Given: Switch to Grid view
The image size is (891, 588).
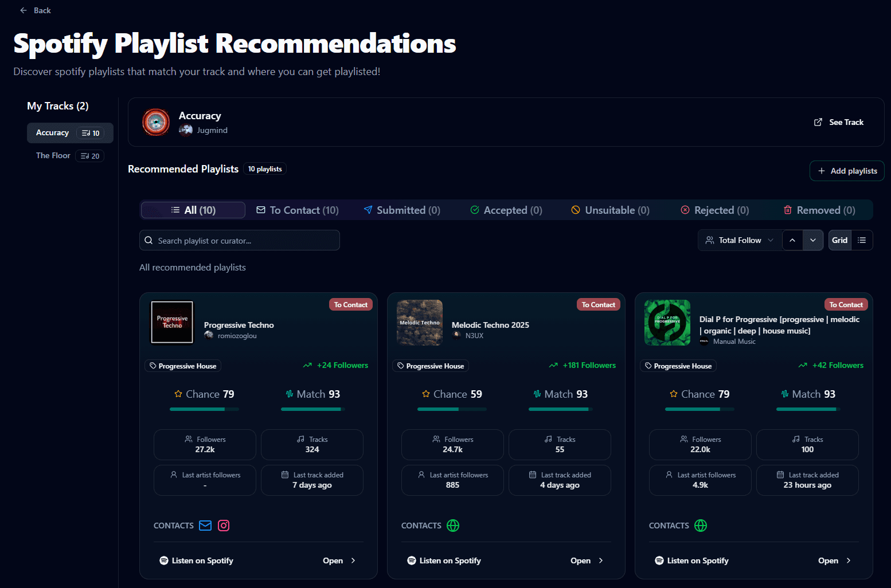Looking at the screenshot, I should pos(839,240).
